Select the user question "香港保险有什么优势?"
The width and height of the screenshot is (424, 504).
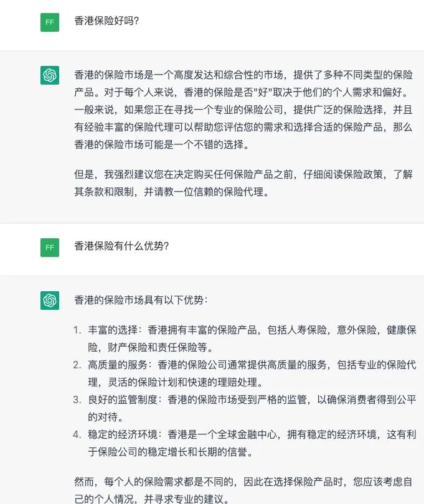click(121, 246)
